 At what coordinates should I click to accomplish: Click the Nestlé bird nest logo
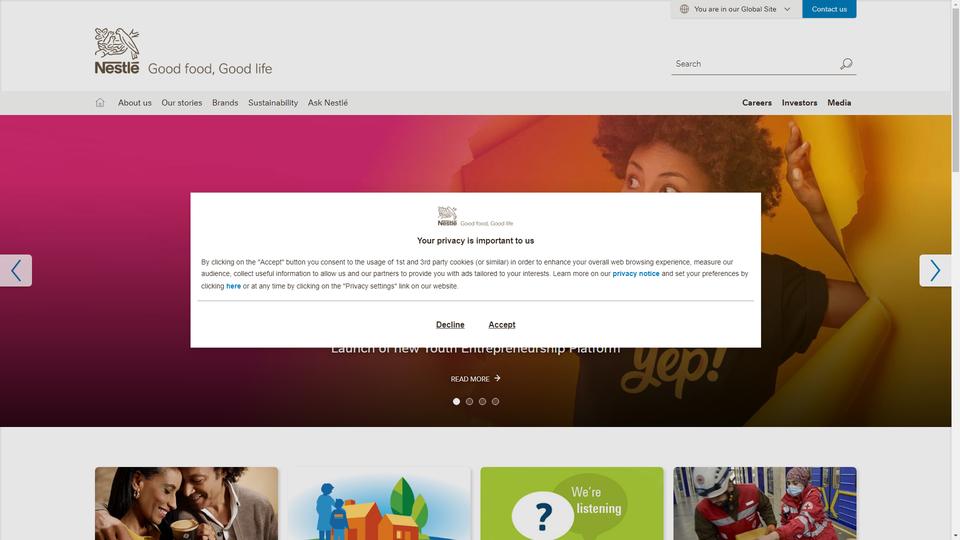117,51
